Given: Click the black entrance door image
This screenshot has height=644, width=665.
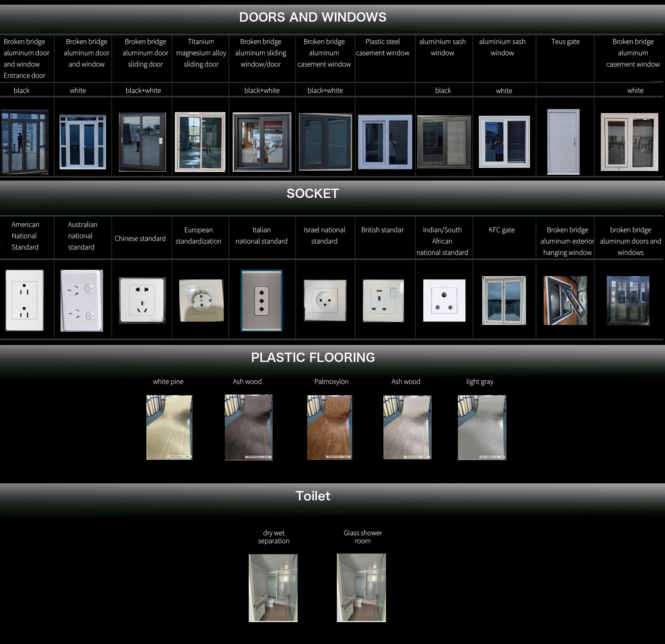Looking at the screenshot, I should coord(24,142).
